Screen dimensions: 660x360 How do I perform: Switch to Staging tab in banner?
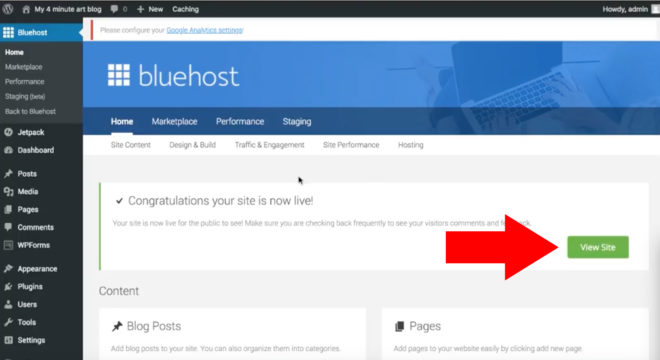click(297, 122)
